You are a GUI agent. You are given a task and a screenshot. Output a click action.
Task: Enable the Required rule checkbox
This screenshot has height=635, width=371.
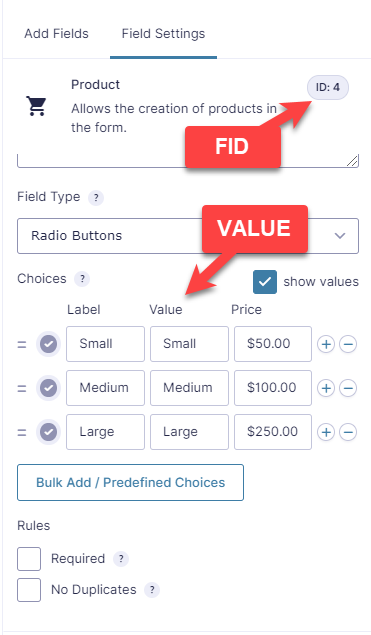[29, 559]
